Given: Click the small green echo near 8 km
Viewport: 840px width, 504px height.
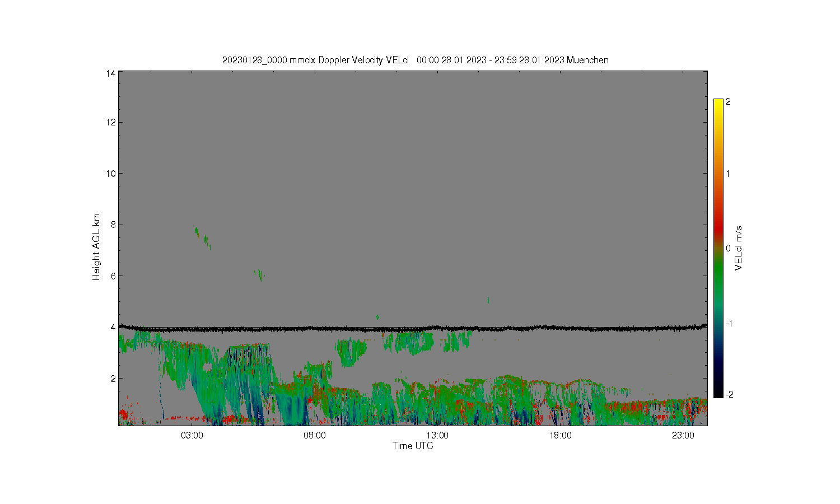Looking at the screenshot, I should click(x=197, y=232).
